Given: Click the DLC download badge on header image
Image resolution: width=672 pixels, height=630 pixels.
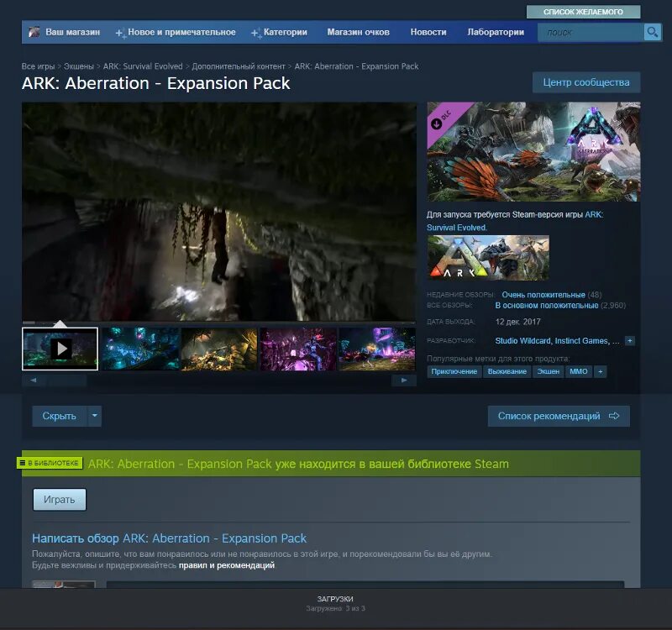Looking at the screenshot, I should tap(436, 123).
